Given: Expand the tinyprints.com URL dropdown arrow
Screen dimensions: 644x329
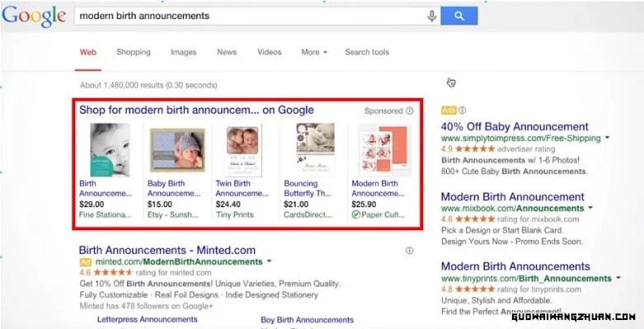Looking at the screenshot, I should tap(618, 278).
